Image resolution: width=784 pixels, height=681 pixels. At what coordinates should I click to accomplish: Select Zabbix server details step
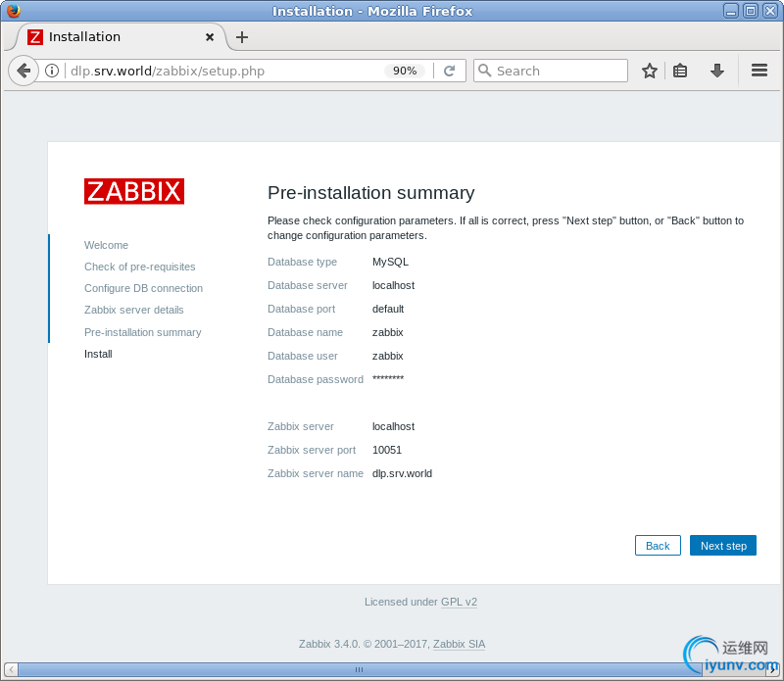[x=133, y=310]
